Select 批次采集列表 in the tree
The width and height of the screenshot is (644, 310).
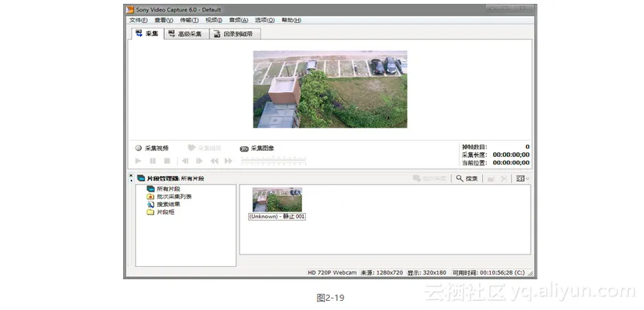tap(169, 196)
